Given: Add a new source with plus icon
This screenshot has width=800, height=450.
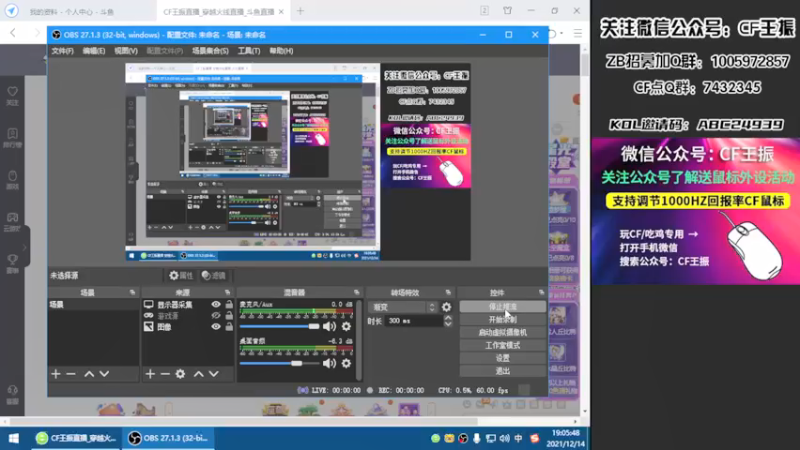Looking at the screenshot, I should [150, 374].
